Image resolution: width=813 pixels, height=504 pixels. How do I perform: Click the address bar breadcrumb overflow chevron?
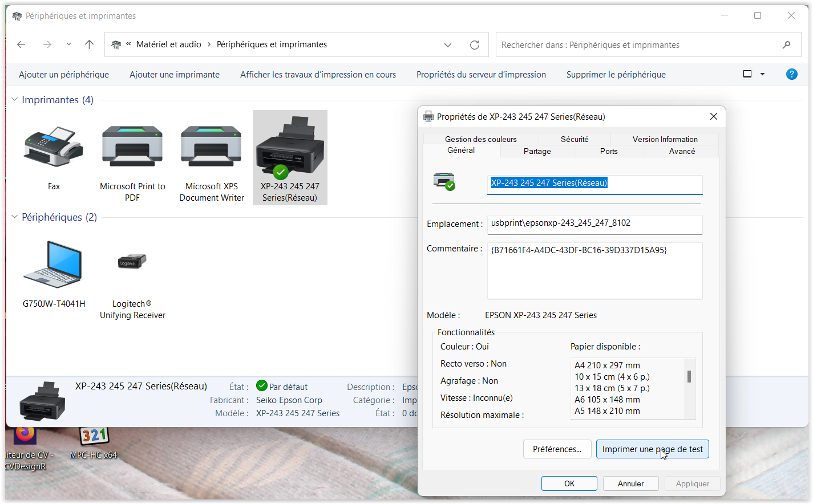(x=129, y=44)
